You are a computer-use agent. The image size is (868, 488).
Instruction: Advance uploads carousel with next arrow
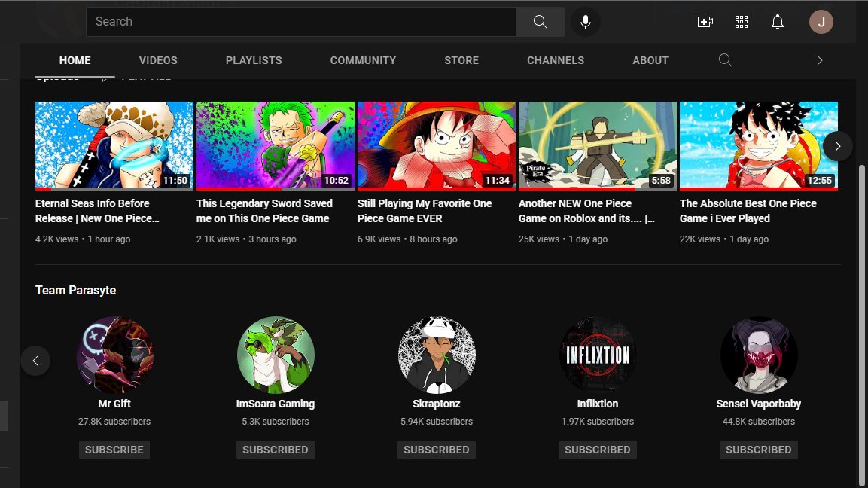(x=837, y=146)
